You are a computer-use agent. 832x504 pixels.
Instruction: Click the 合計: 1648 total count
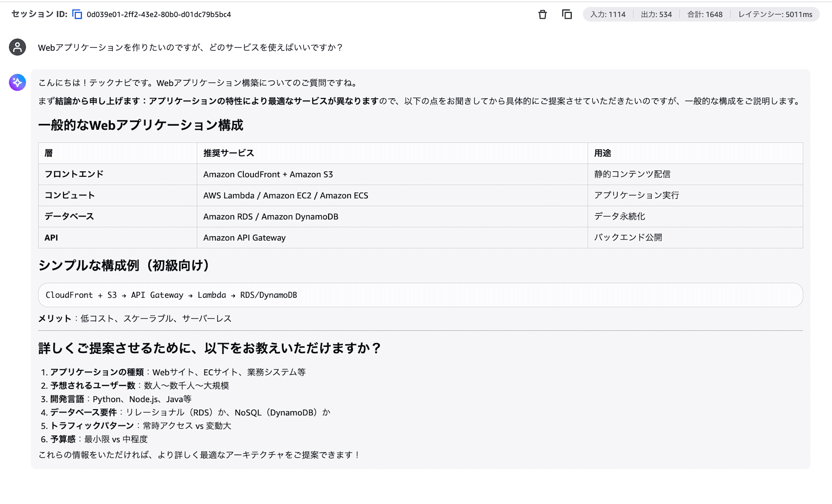click(x=705, y=15)
